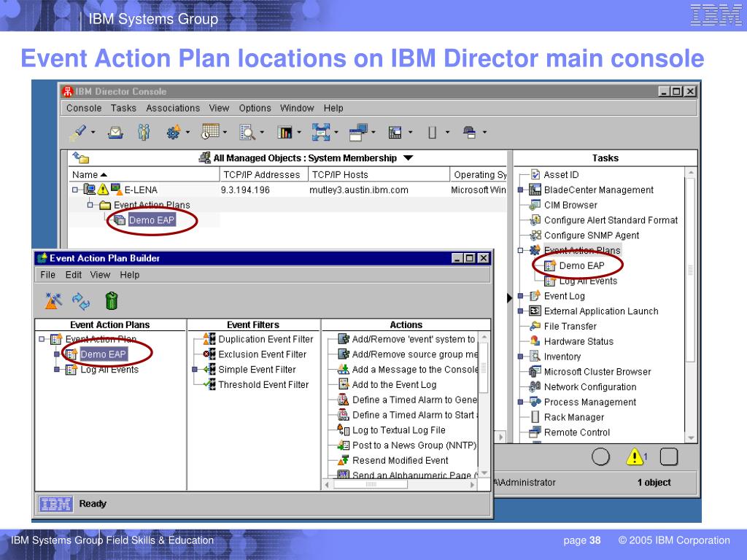Screen dimensions: 747x560
Task: Click the Actions pane horizontal scrollbar
Action: click(x=371, y=485)
